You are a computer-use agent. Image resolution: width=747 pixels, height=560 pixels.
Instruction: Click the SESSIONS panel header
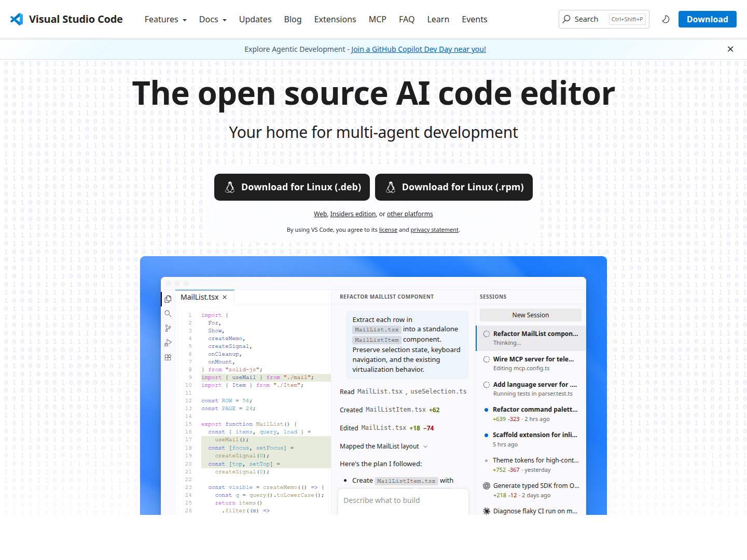point(493,297)
